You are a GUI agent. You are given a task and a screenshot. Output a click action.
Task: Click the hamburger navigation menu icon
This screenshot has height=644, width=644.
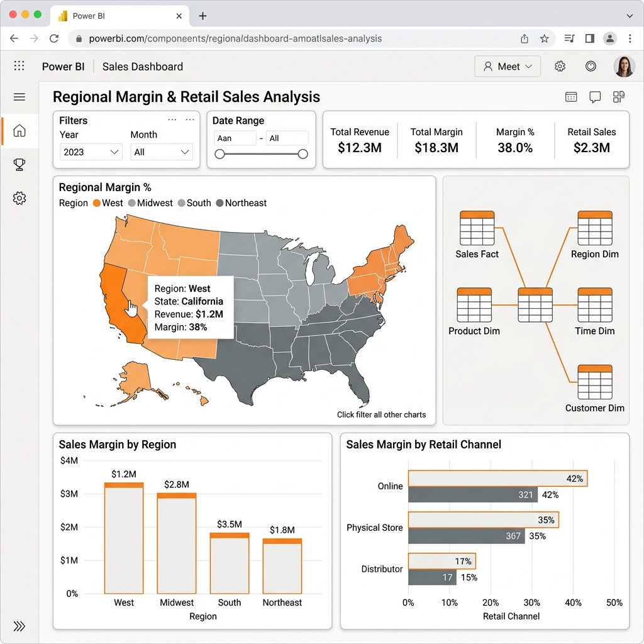(19, 97)
